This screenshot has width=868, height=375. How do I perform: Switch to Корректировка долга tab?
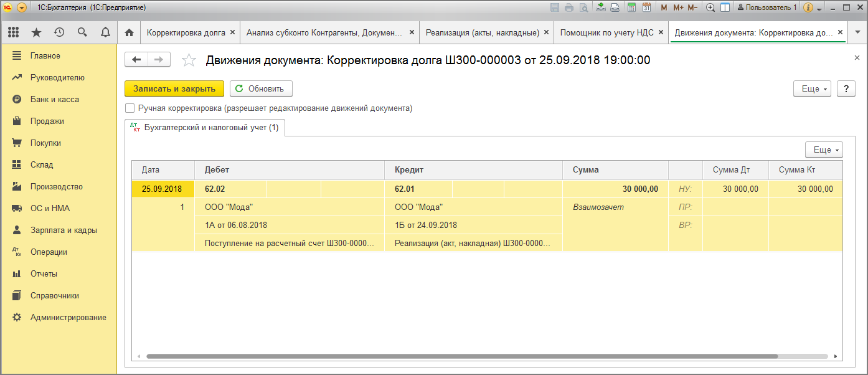(186, 32)
